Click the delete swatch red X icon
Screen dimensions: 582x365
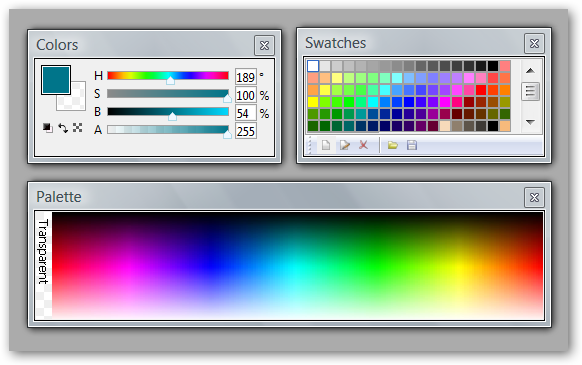[x=363, y=145]
